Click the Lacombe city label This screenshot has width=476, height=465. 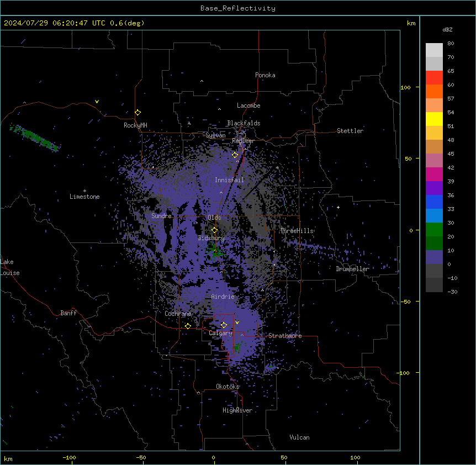(248, 105)
